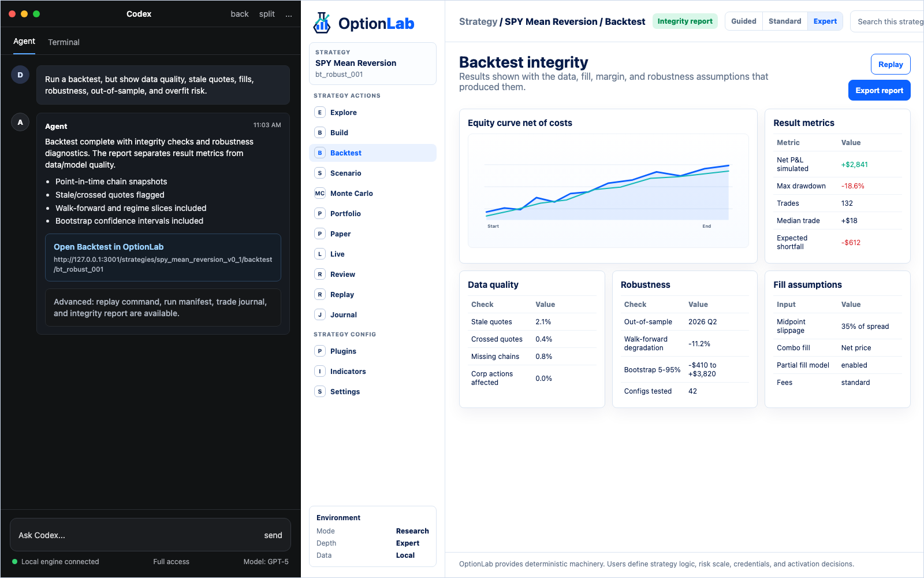Click the Scenario item's S badge icon
Viewport: 924px width, 578px height.
pos(320,173)
